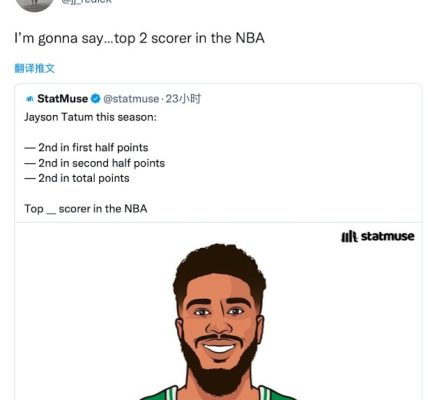
Task: Click the cartoon player's face
Action: coord(219,320)
